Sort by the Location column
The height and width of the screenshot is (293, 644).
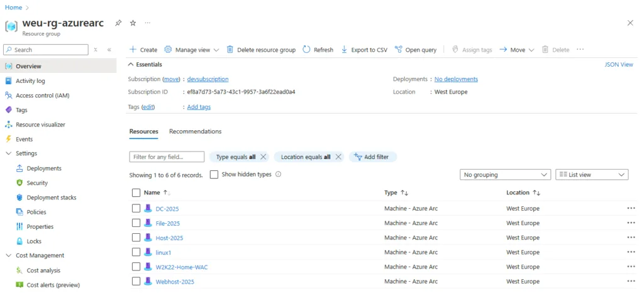click(x=523, y=192)
